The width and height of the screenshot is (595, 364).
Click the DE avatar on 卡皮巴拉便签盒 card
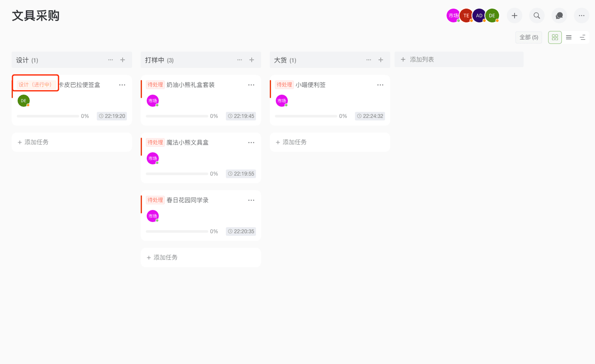(23, 100)
